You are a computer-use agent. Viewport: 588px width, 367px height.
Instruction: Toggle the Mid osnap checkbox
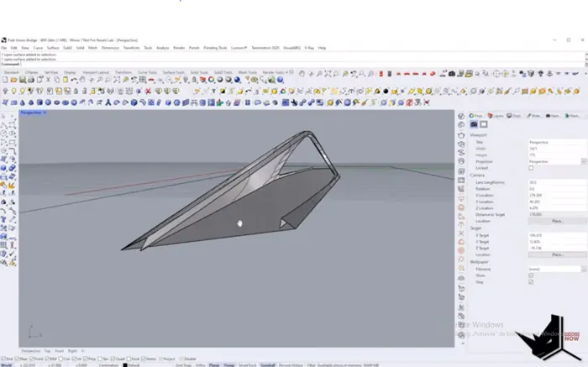pyautogui.click(x=47, y=359)
